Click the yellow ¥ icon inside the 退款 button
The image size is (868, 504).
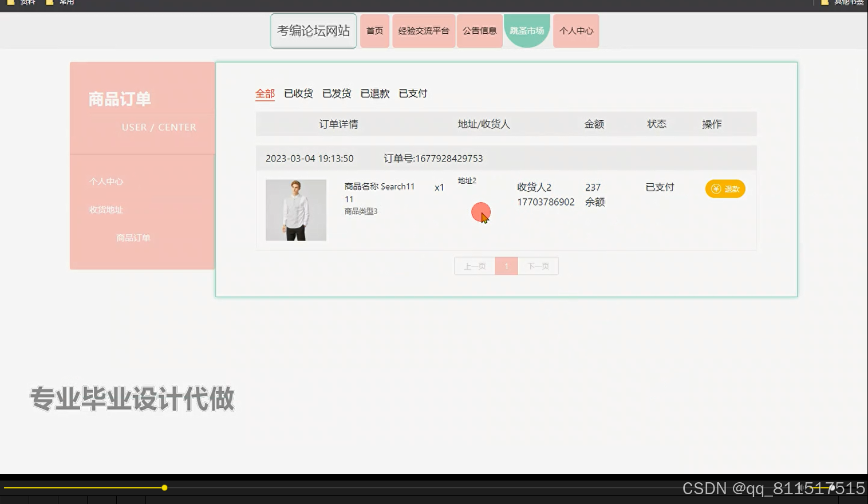click(715, 189)
